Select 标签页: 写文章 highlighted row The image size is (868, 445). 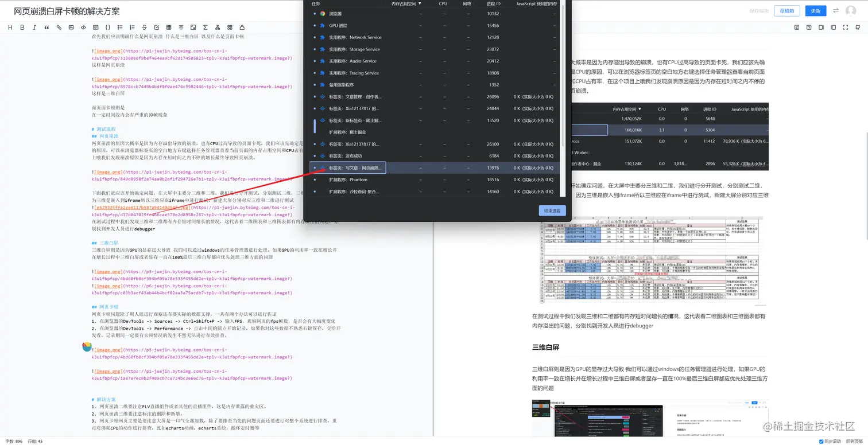(435, 168)
